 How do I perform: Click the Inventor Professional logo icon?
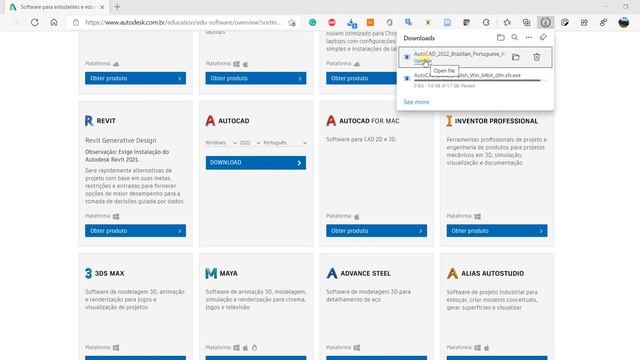pos(449,121)
